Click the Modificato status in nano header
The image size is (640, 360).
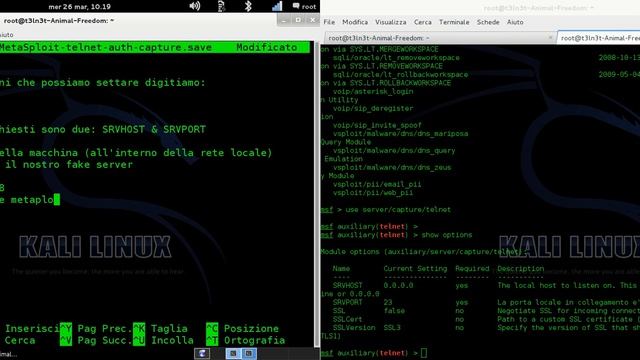pos(267,48)
